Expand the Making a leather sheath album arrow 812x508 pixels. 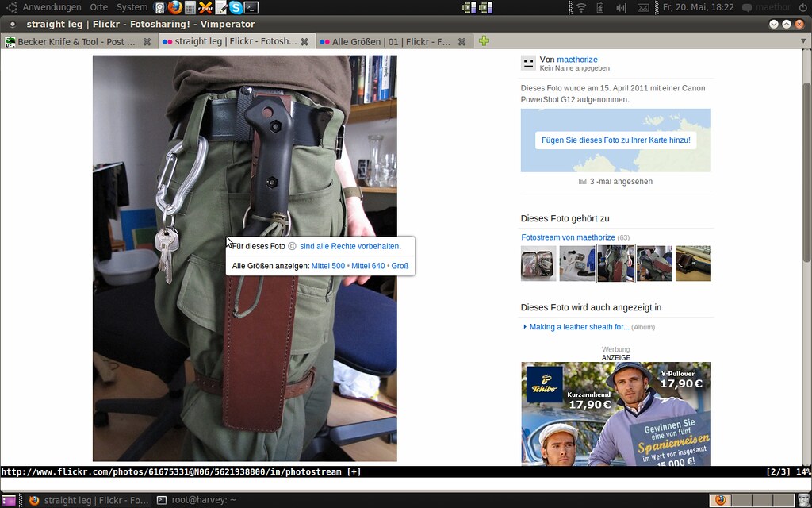click(525, 327)
